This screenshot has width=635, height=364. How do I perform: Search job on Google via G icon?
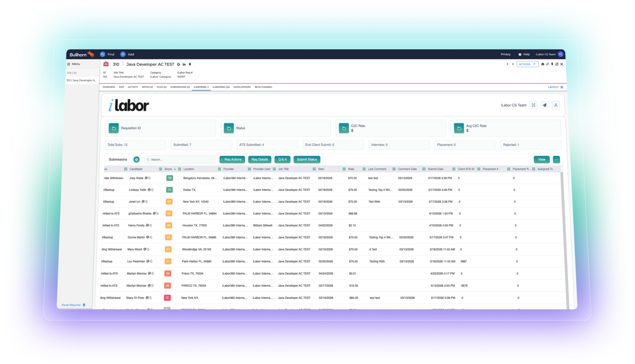178,64
